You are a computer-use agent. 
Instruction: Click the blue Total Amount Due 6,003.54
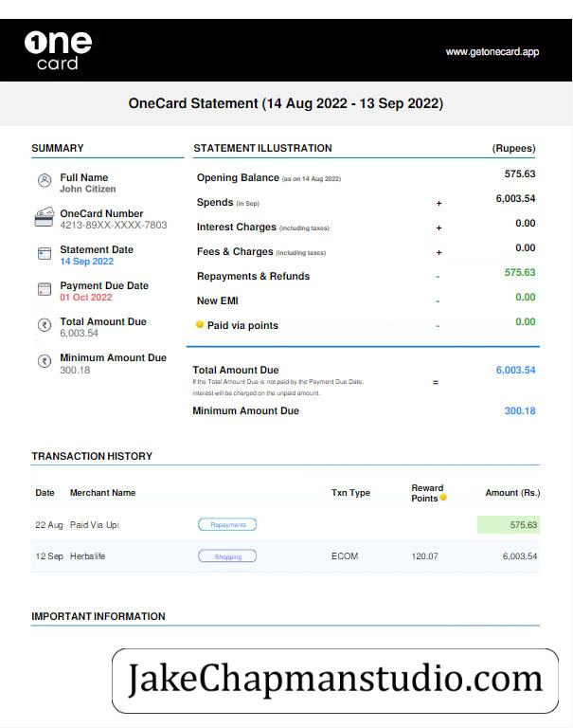515,370
